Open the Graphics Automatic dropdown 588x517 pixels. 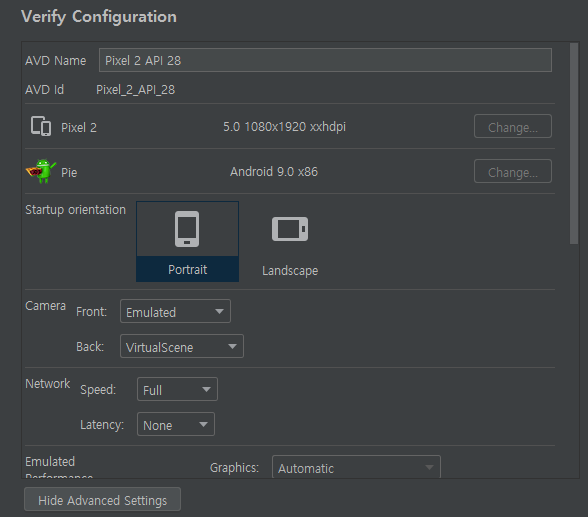[356, 467]
